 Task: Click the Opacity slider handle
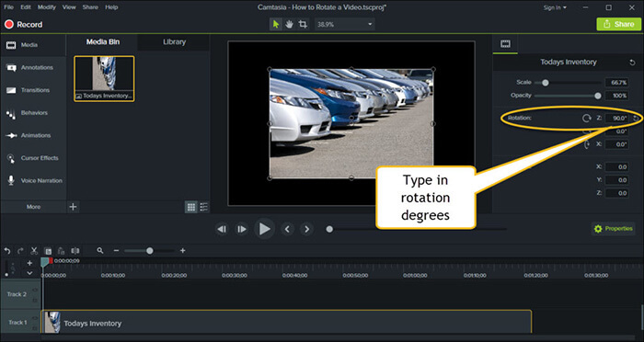[598, 96]
